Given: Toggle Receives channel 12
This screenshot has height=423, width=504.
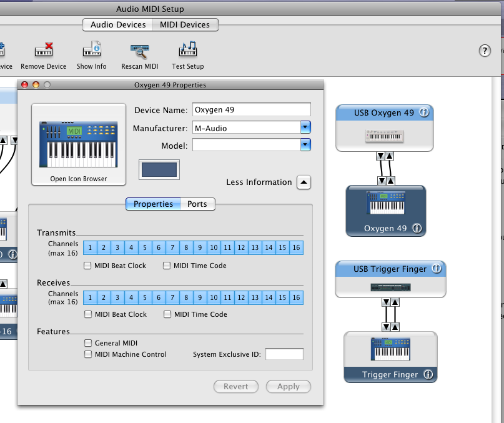Looking at the screenshot, I should click(x=241, y=297).
